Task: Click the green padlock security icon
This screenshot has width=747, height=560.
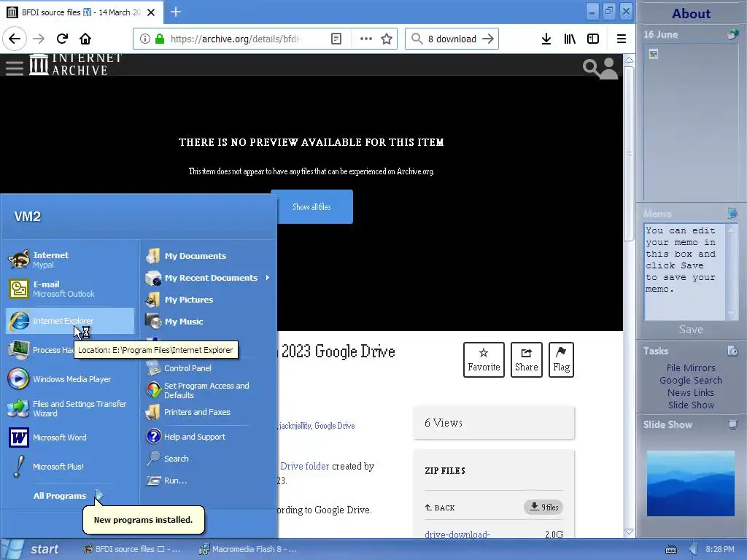Action: 160,39
